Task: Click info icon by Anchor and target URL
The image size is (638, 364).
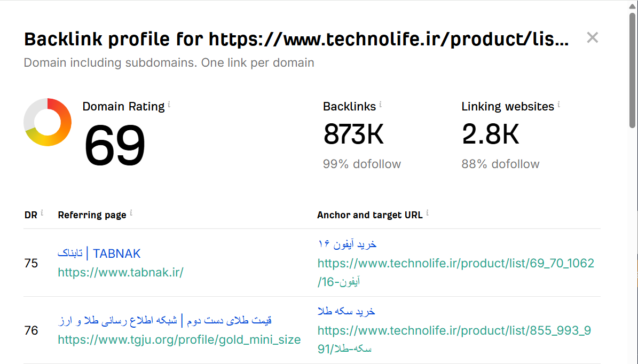Action: [x=427, y=213]
